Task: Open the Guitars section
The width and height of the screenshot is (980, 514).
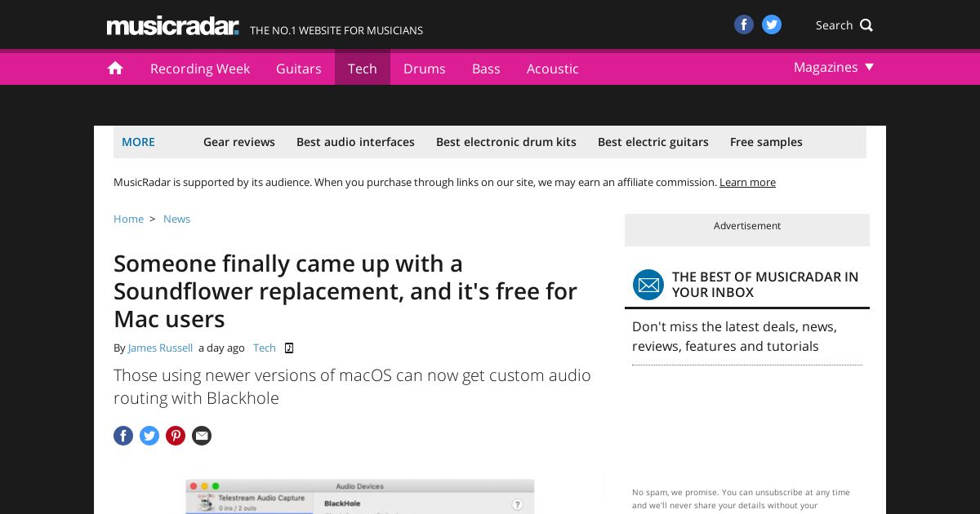Action: coord(299,69)
